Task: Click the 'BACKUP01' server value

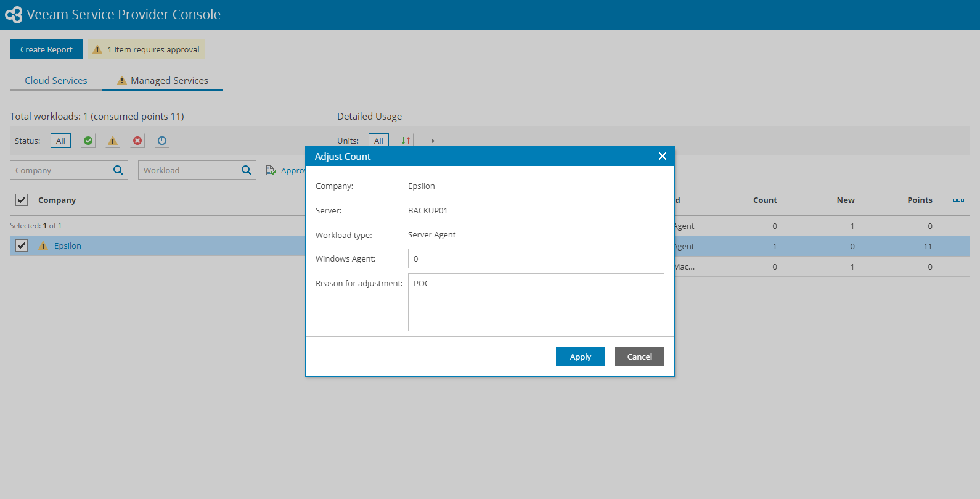Action: point(428,210)
